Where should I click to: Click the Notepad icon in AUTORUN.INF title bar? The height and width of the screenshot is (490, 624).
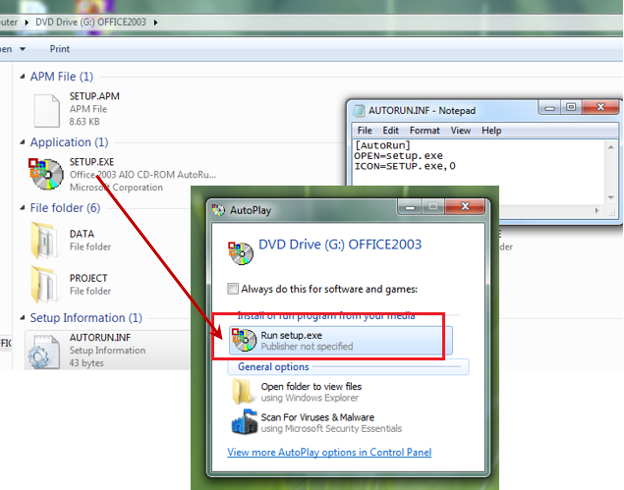click(x=359, y=111)
